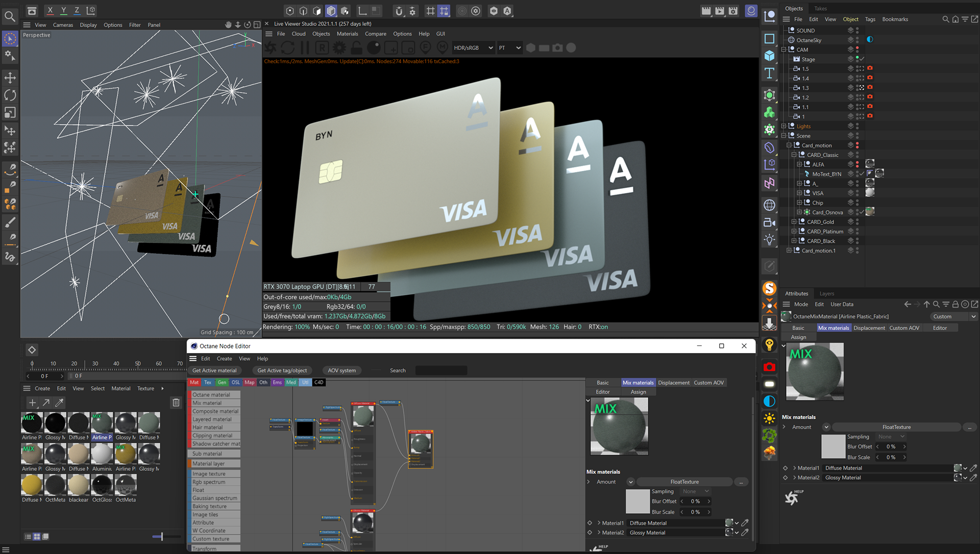
Task: Select the Scale tool in left toolbar
Action: (x=10, y=112)
